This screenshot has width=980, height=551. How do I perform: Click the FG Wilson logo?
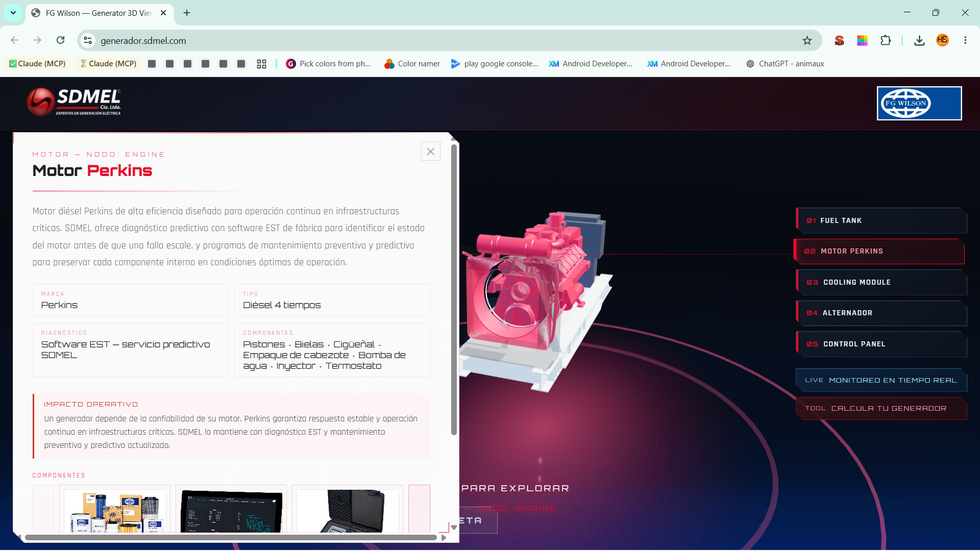(x=919, y=103)
